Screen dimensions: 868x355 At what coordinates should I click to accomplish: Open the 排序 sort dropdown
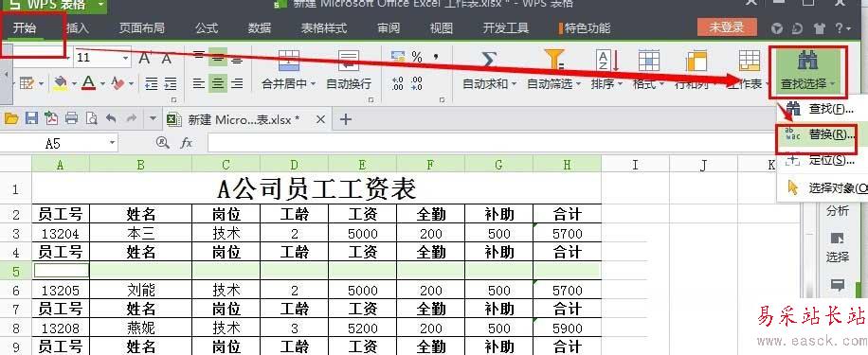click(620, 84)
